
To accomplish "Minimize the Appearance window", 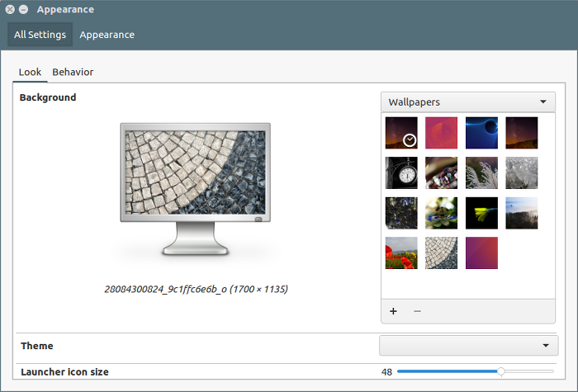I will (23, 10).
